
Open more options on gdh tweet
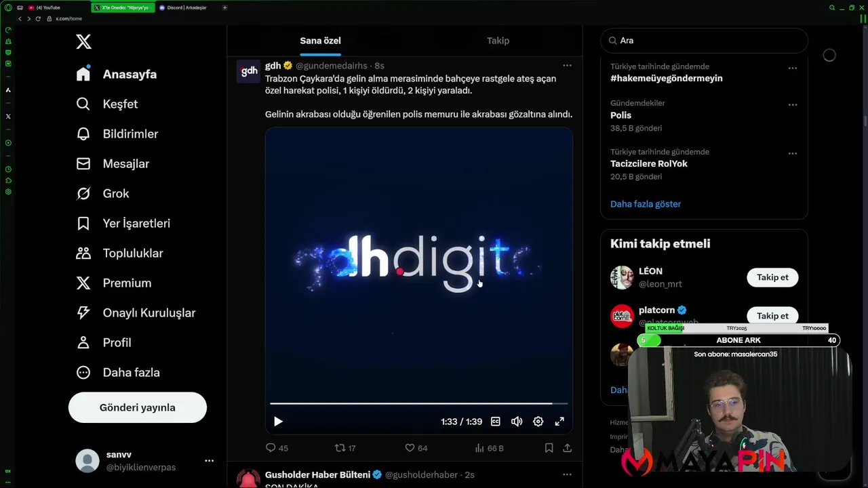tap(567, 66)
